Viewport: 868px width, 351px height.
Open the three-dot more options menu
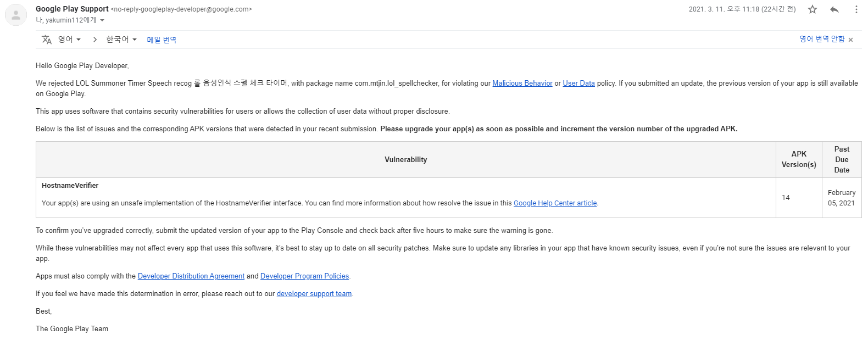point(856,9)
